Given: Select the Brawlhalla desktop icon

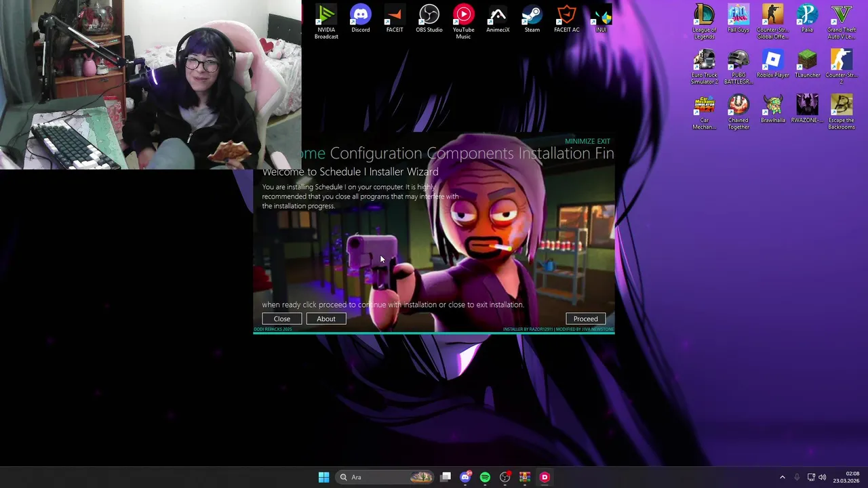Looking at the screenshot, I should tap(772, 110).
